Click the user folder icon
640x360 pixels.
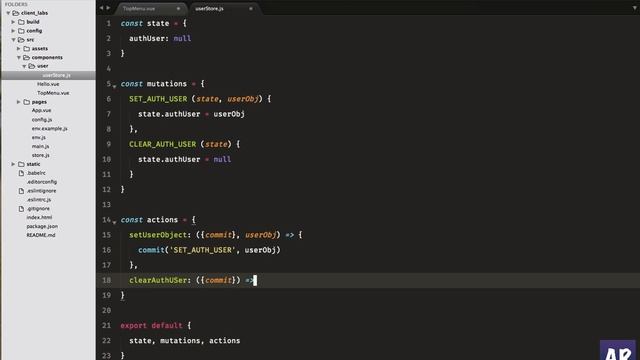[x=32, y=66]
